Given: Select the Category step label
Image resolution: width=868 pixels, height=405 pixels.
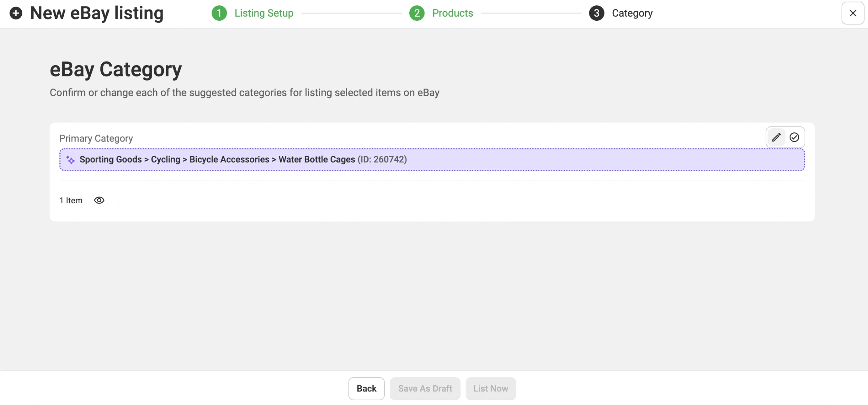Looking at the screenshot, I should point(632,13).
